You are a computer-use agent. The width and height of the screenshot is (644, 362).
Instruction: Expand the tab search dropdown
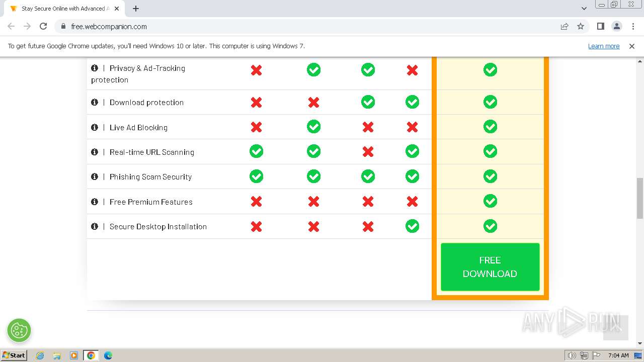pyautogui.click(x=584, y=9)
